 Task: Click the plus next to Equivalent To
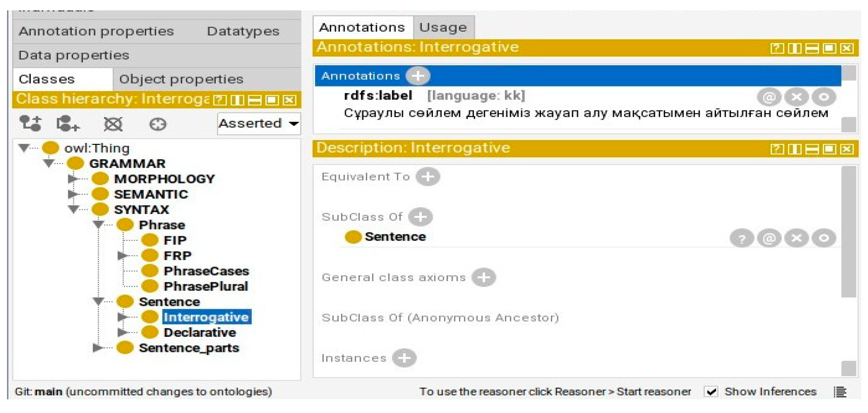tap(427, 177)
